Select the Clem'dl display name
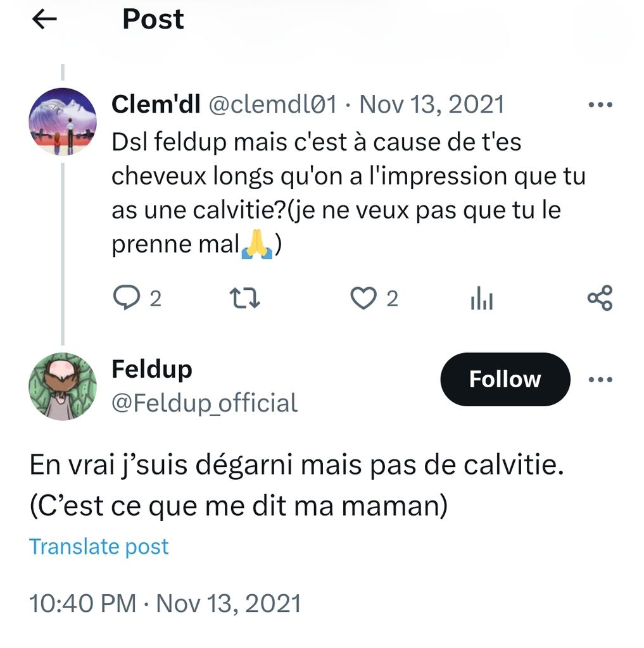The width and height of the screenshot is (644, 648). 156,104
